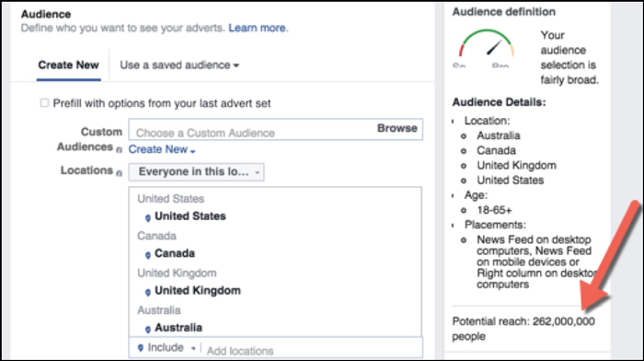Click the bold Canada location entry

(x=175, y=253)
